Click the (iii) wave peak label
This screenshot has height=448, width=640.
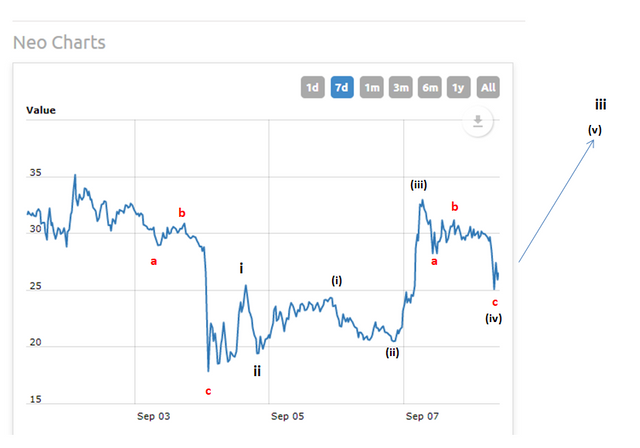coord(418,185)
